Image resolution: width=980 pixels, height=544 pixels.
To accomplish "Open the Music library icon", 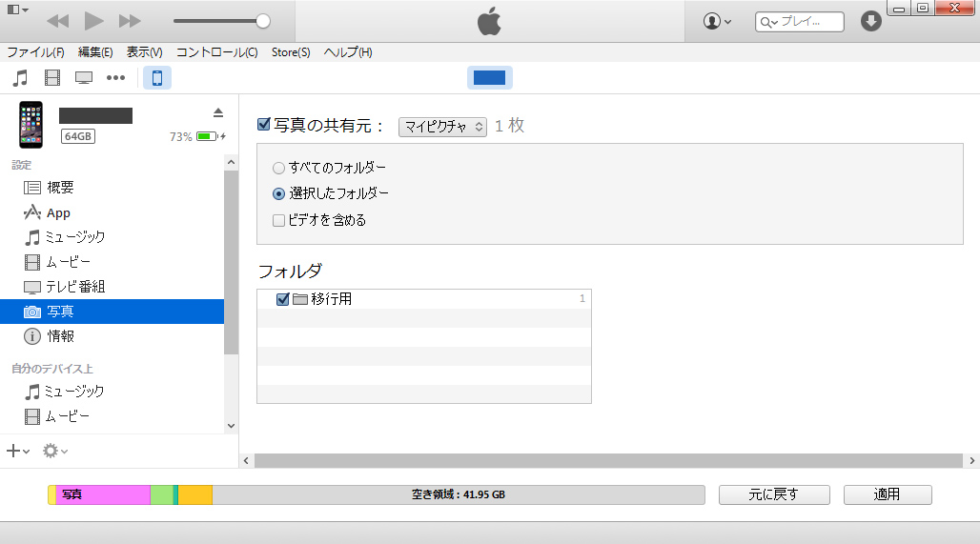I will pyautogui.click(x=20, y=78).
